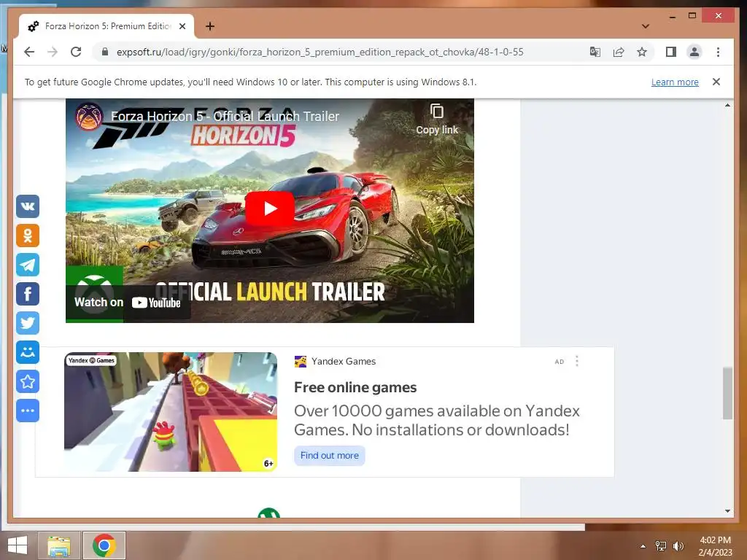
Task: Show hidden system tray icons
Action: tap(643, 546)
